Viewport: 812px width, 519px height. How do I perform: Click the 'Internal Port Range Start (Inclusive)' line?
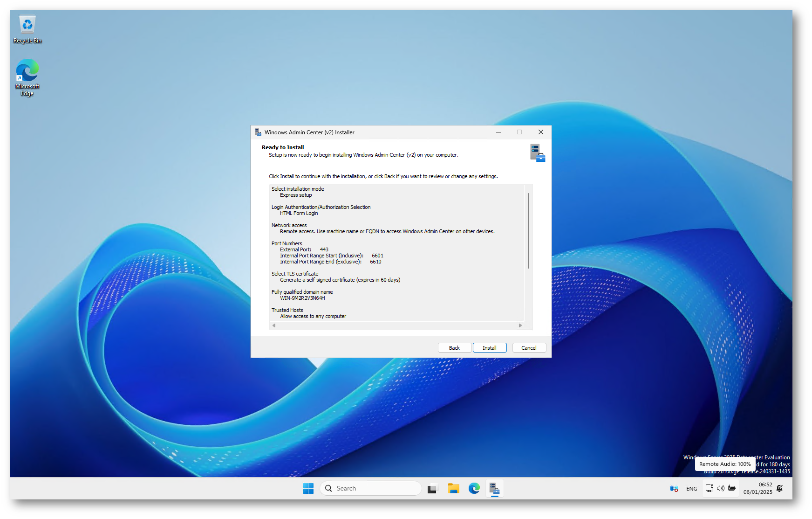332,256
